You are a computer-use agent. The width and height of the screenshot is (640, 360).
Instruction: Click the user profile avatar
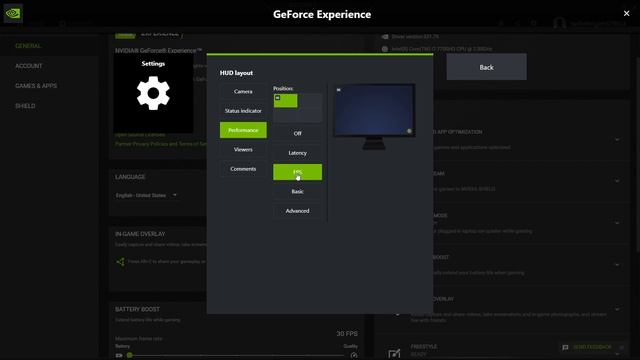tap(559, 23)
